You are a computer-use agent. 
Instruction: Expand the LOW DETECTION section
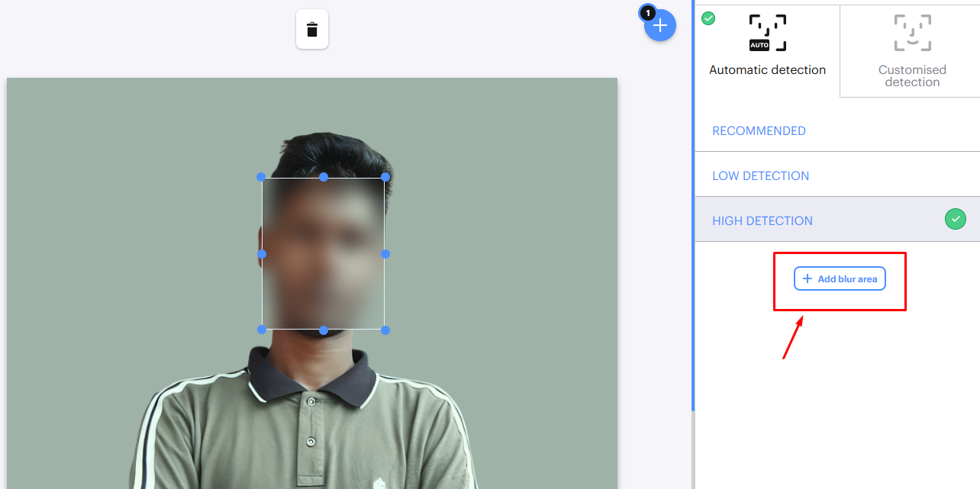(760, 175)
